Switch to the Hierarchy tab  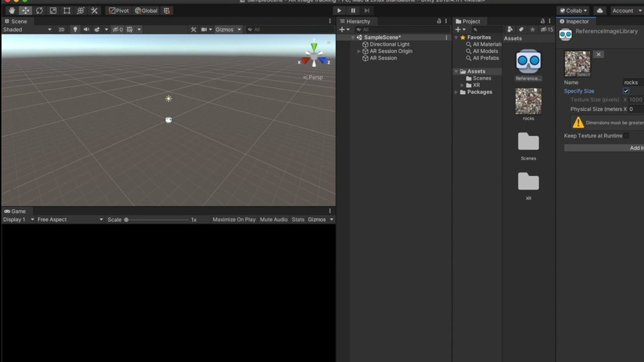[x=355, y=21]
